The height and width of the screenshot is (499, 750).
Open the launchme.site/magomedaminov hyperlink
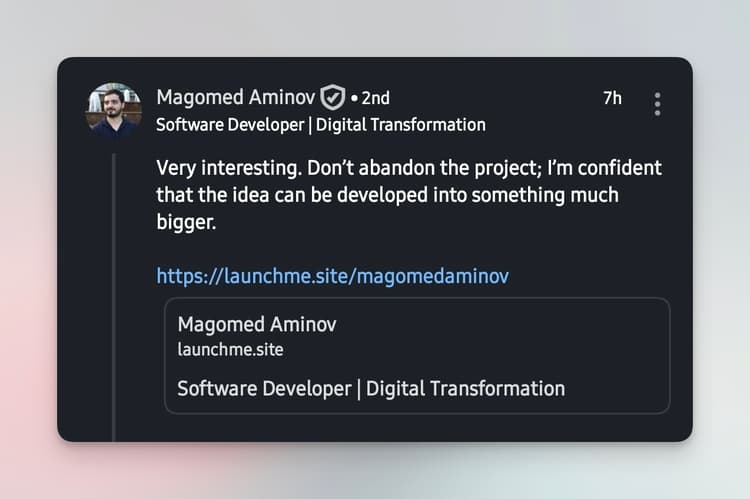pos(332,276)
